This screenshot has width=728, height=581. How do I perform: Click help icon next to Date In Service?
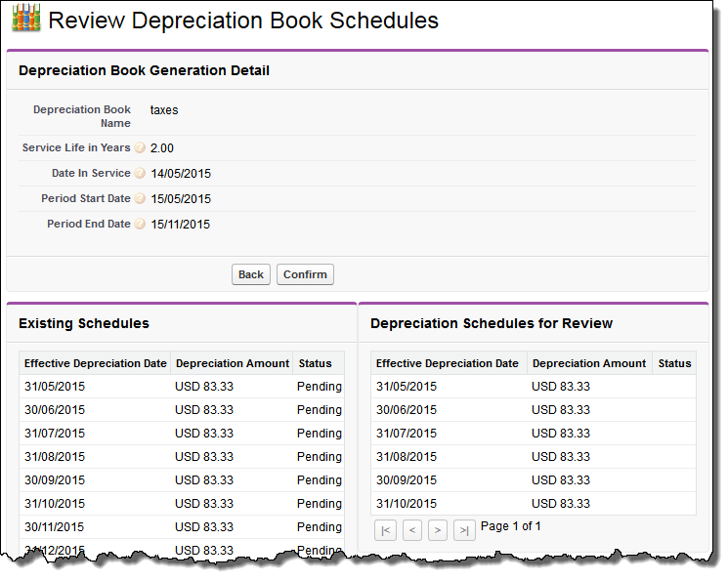pyautogui.click(x=140, y=174)
